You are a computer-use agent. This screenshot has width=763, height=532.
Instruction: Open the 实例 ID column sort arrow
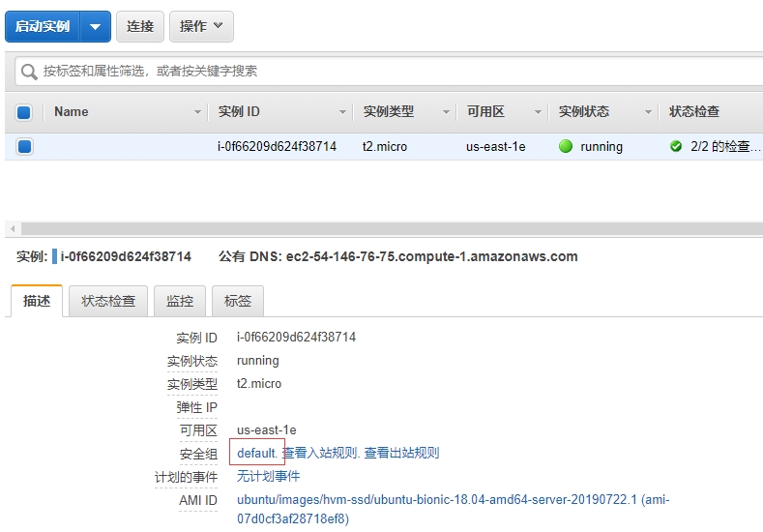(342, 112)
